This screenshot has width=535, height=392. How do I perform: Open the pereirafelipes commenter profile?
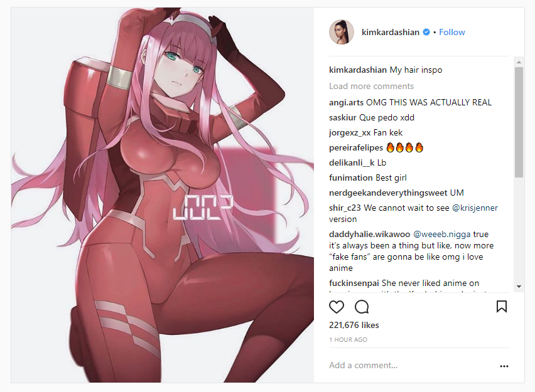[356, 148]
